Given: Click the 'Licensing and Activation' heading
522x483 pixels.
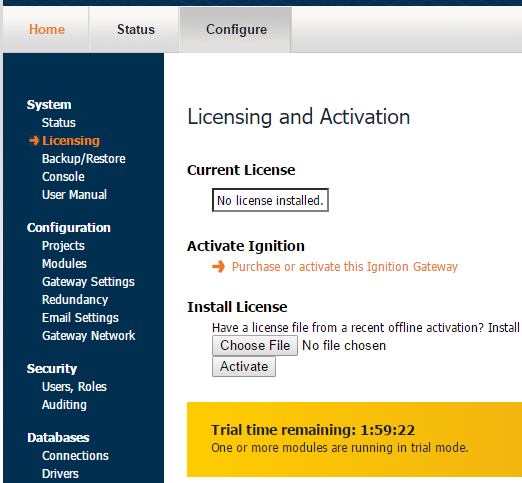Looking at the screenshot, I should click(299, 117).
